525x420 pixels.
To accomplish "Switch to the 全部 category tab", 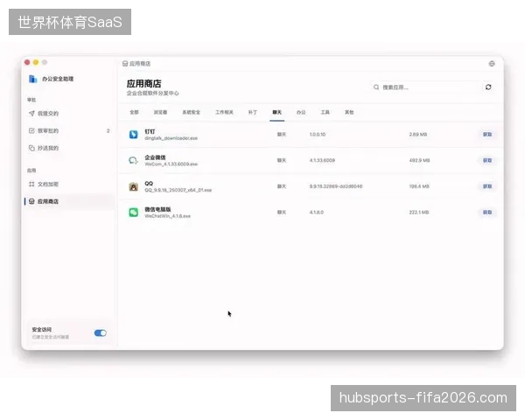I will click(x=134, y=112).
